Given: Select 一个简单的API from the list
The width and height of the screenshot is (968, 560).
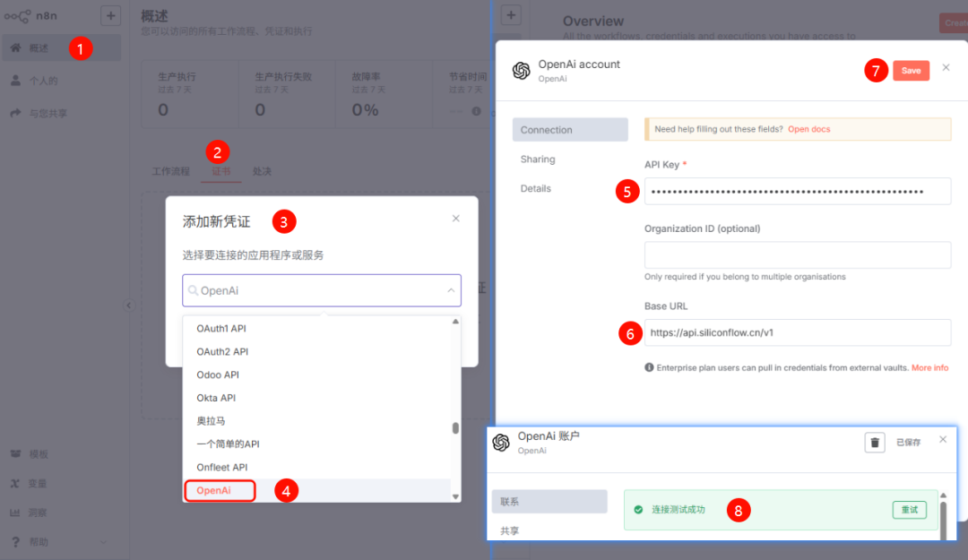Looking at the screenshot, I should coord(316,444).
